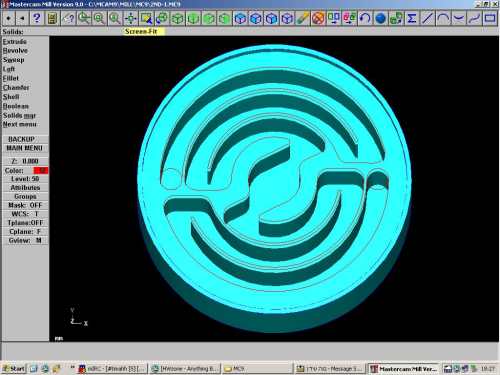500x375 pixels.
Task: Click the WCS: T button
Action: tap(25, 214)
